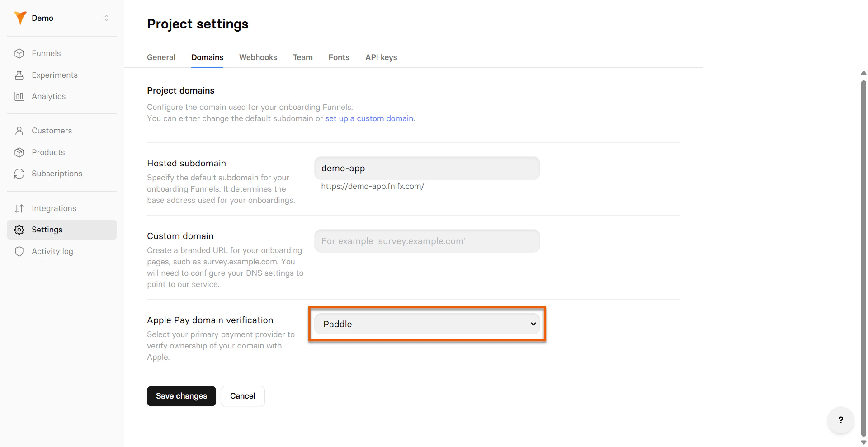Go to the Team tab

coord(302,57)
